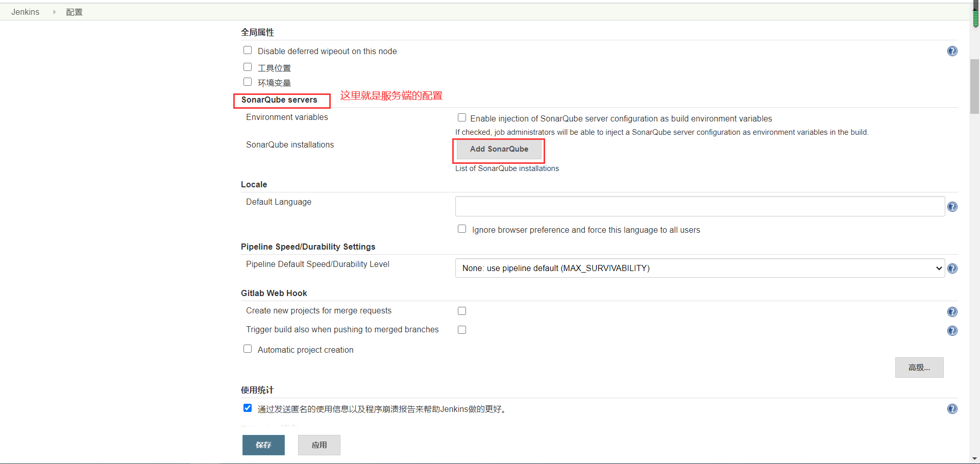The image size is (980, 464).
Task: Click the 高级... advanced button
Action: click(919, 368)
